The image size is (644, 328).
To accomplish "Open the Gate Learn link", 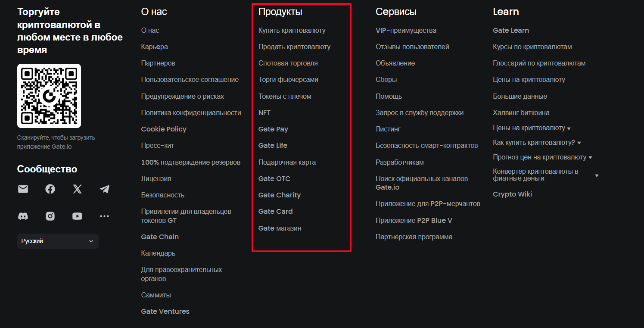I will tap(511, 31).
